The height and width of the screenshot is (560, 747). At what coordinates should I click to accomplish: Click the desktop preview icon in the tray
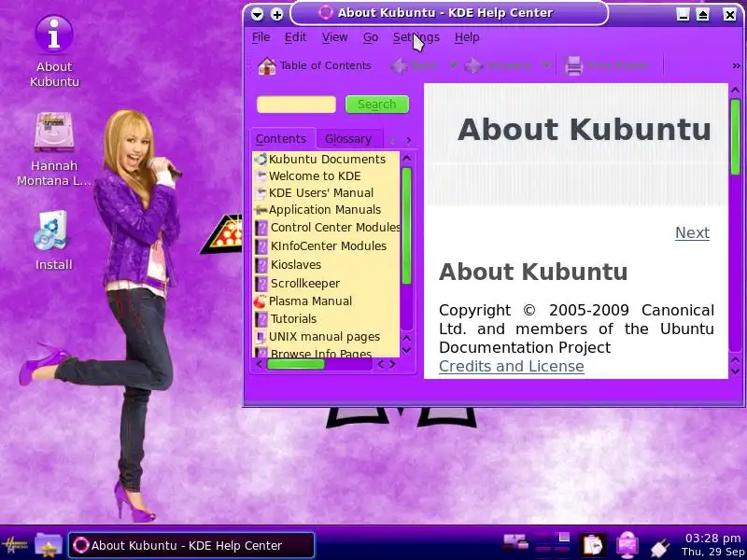click(x=515, y=542)
